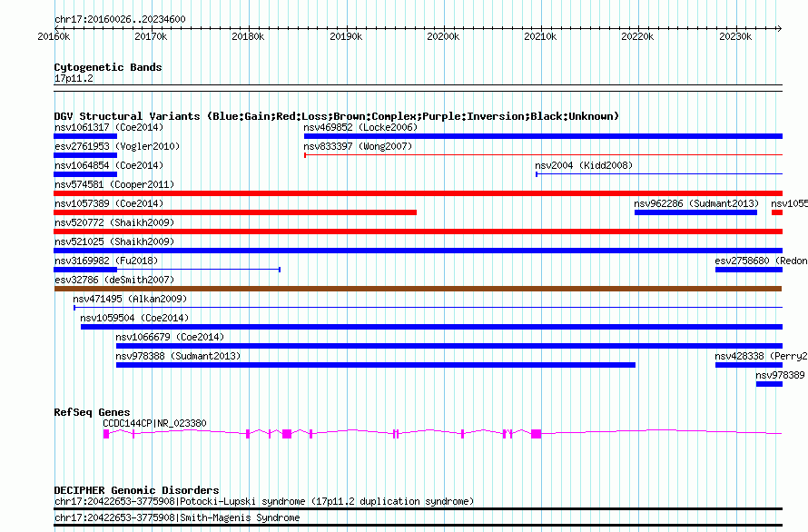Click the nsv1061317 (Coe2014) variant label

pos(109,127)
